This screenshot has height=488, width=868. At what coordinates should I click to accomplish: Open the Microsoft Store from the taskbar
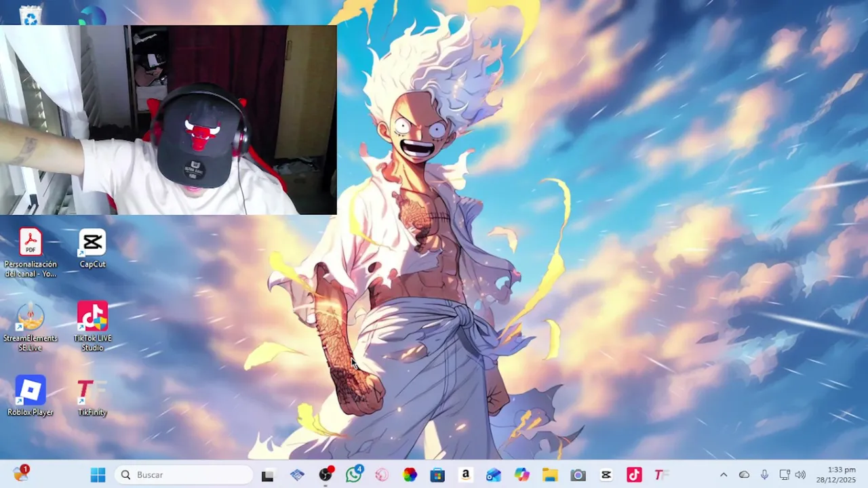pyautogui.click(x=437, y=475)
